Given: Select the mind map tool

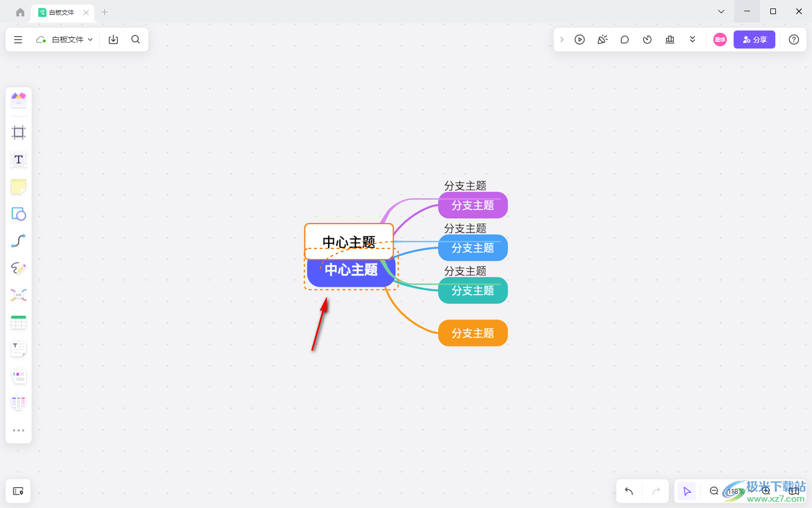Looking at the screenshot, I should click(19, 295).
